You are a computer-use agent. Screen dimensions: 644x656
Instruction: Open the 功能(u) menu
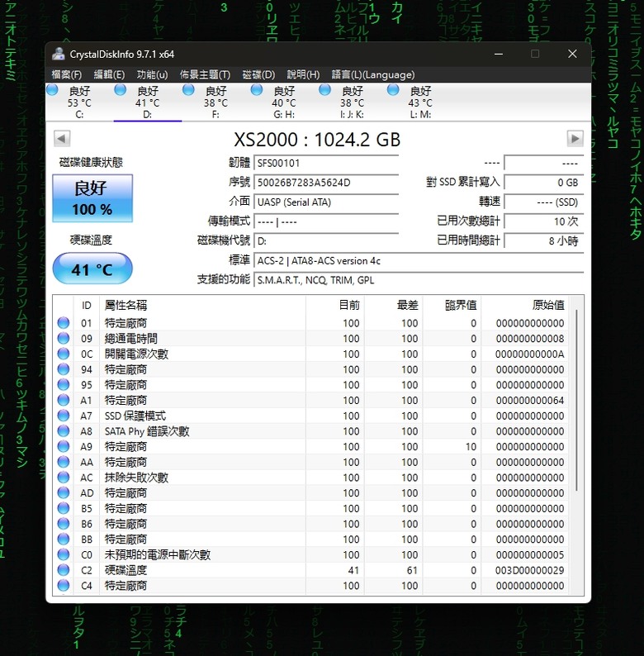click(x=152, y=74)
